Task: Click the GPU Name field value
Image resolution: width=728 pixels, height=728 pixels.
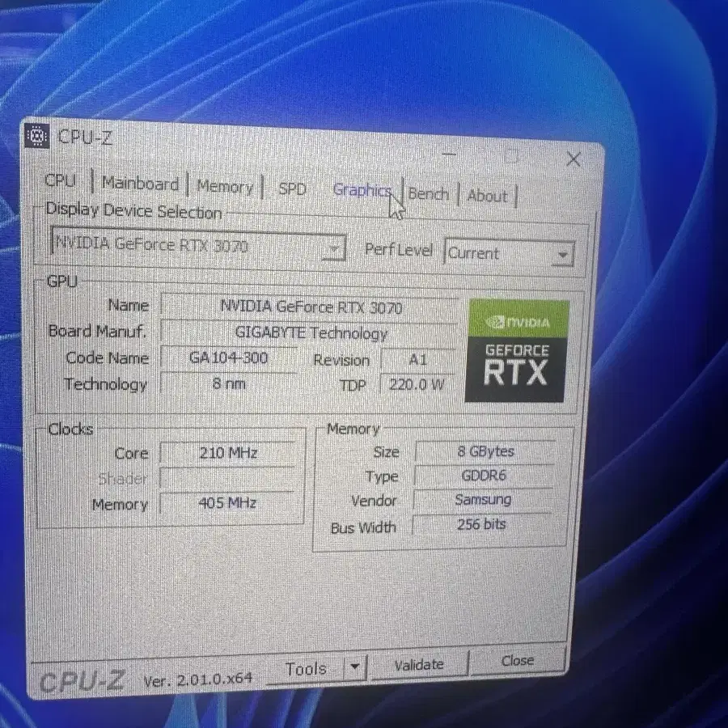Action: tap(310, 307)
